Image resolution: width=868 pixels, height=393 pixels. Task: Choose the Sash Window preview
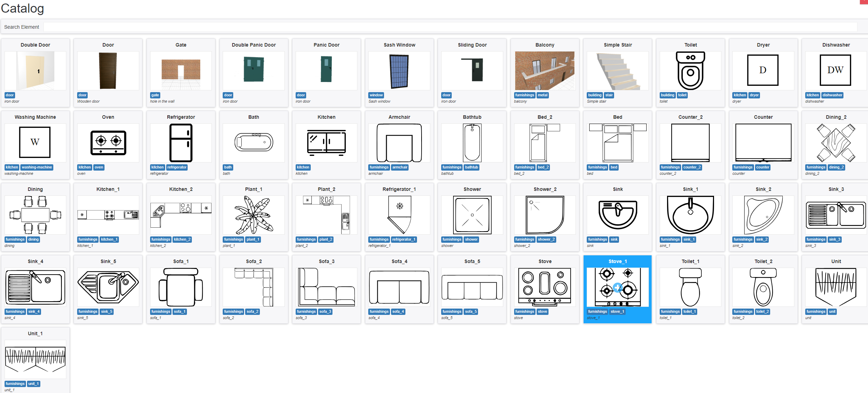point(399,70)
